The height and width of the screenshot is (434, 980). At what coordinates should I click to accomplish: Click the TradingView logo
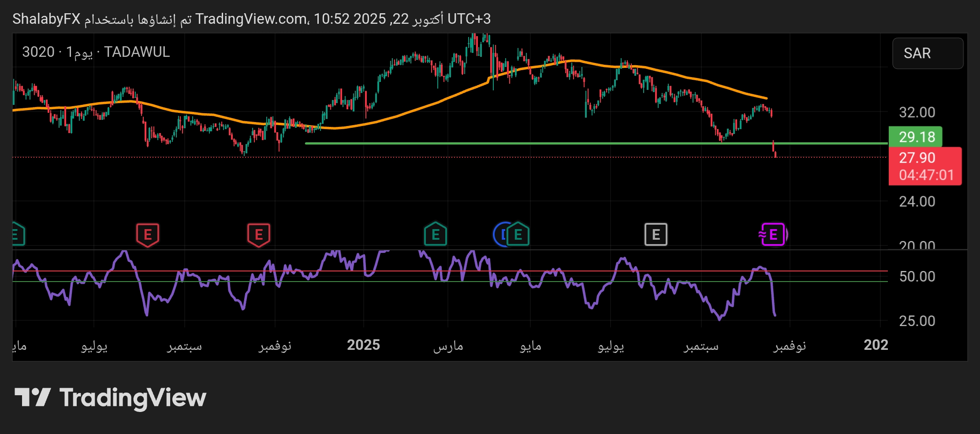110,397
